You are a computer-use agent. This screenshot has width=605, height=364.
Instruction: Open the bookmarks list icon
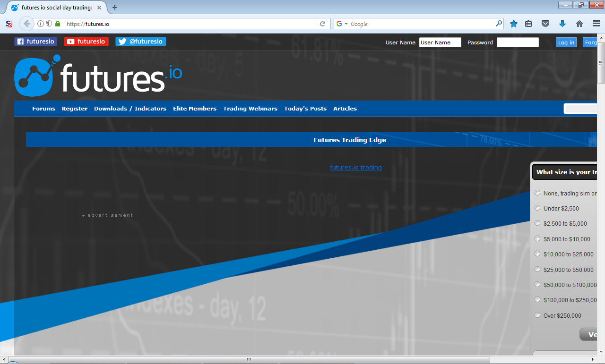[529, 24]
